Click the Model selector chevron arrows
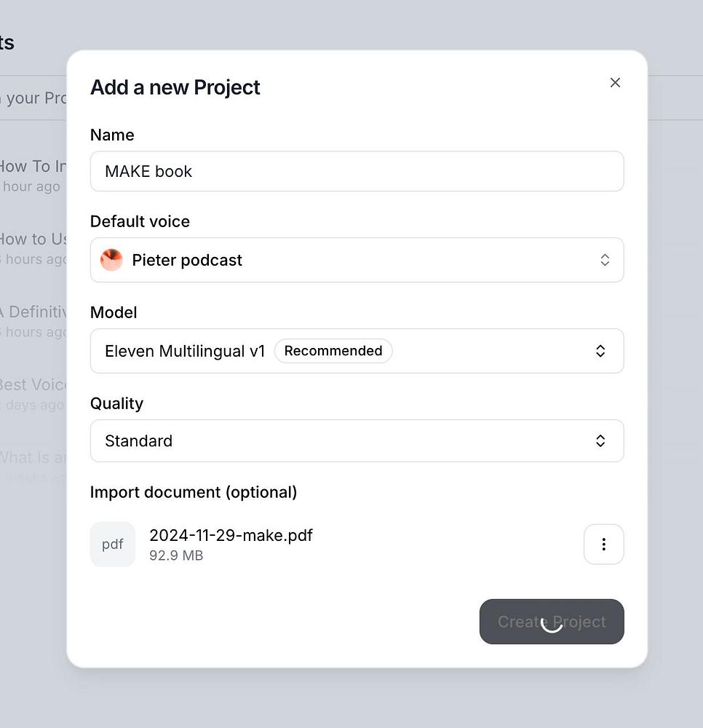The width and height of the screenshot is (703, 728). pos(600,351)
